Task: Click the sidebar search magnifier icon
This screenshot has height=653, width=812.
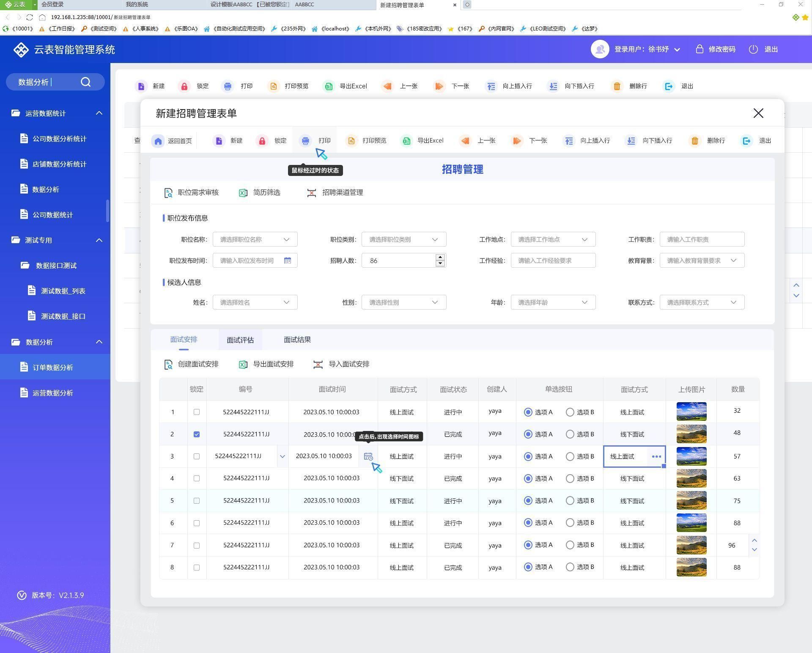Action: [86, 82]
